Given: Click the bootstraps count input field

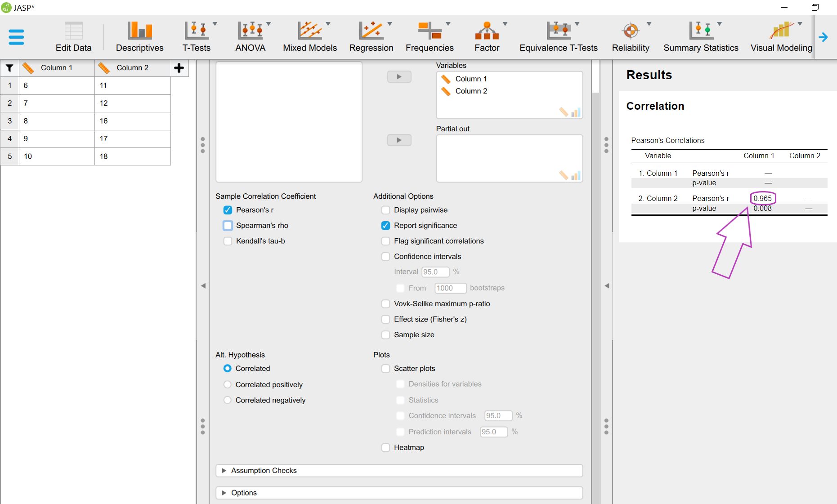Looking at the screenshot, I should 450,288.
